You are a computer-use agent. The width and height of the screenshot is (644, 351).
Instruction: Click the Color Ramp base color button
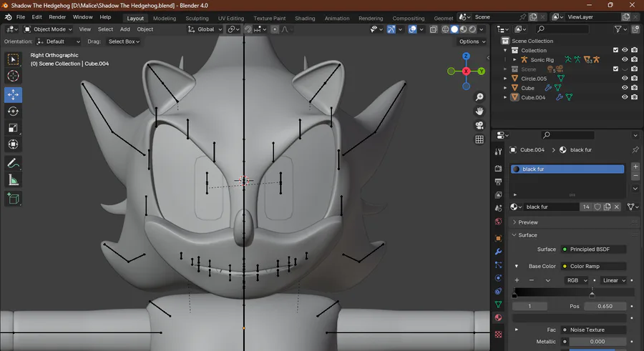(592, 266)
